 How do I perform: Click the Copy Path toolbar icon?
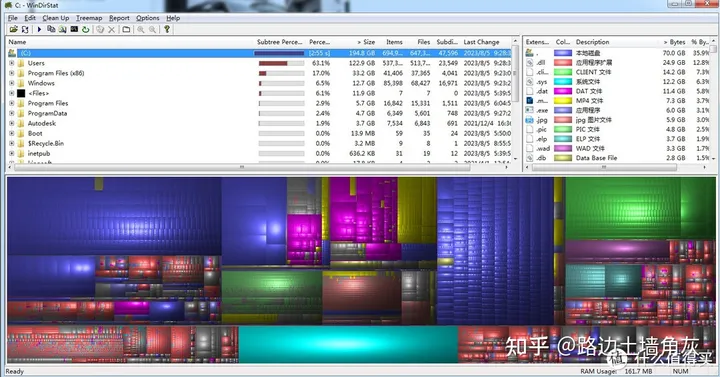tap(51, 29)
